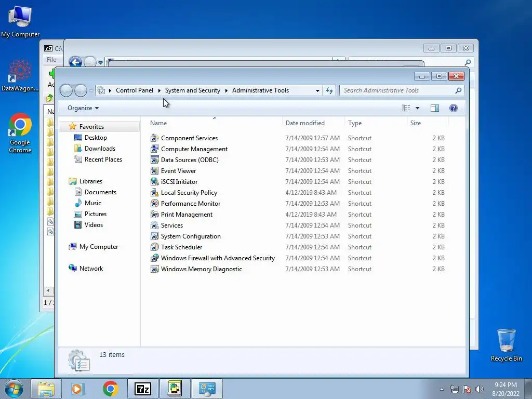Expand the root breadcrumb arrow
Image resolution: width=532 pixels, height=399 pixels.
click(x=110, y=90)
